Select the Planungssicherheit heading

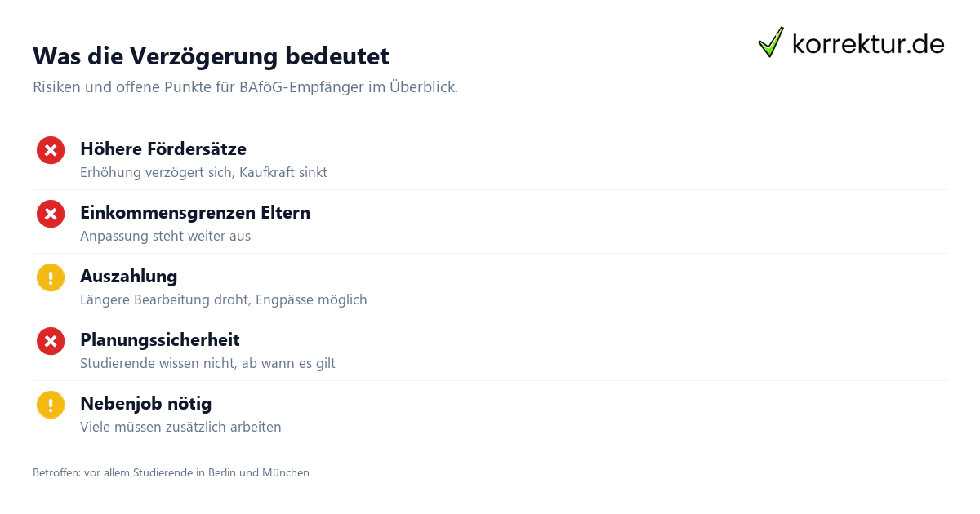coord(160,339)
